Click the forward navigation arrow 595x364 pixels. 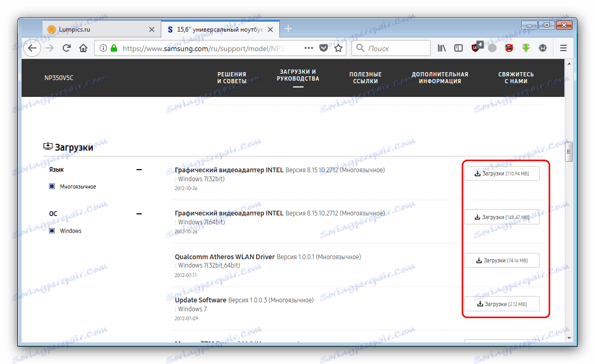coord(50,48)
